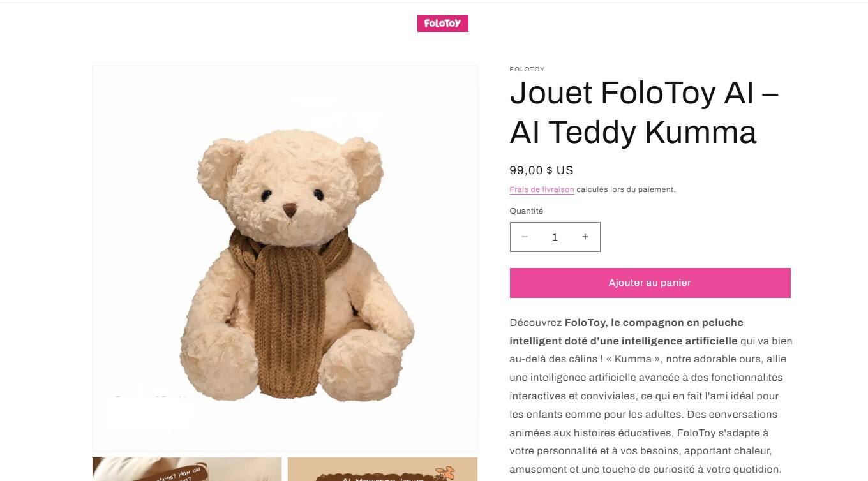Open the beige AI thumbnail image
Screen dimensions: 868x481
[x=382, y=469]
